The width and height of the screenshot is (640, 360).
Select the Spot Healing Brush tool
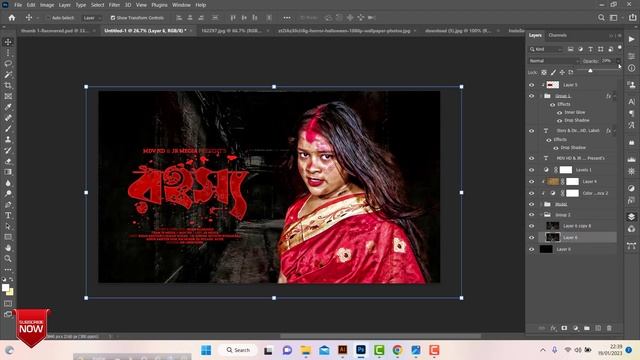tap(8, 118)
